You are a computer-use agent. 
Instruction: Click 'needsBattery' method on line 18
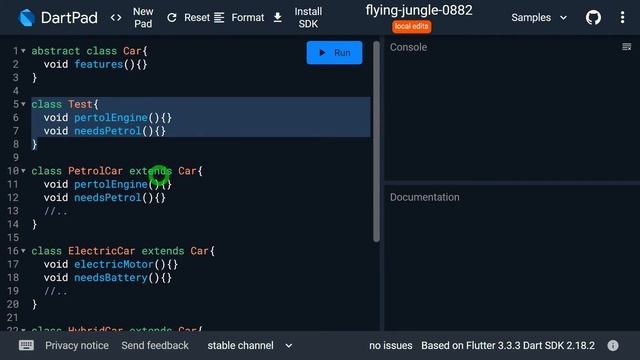[111, 278]
